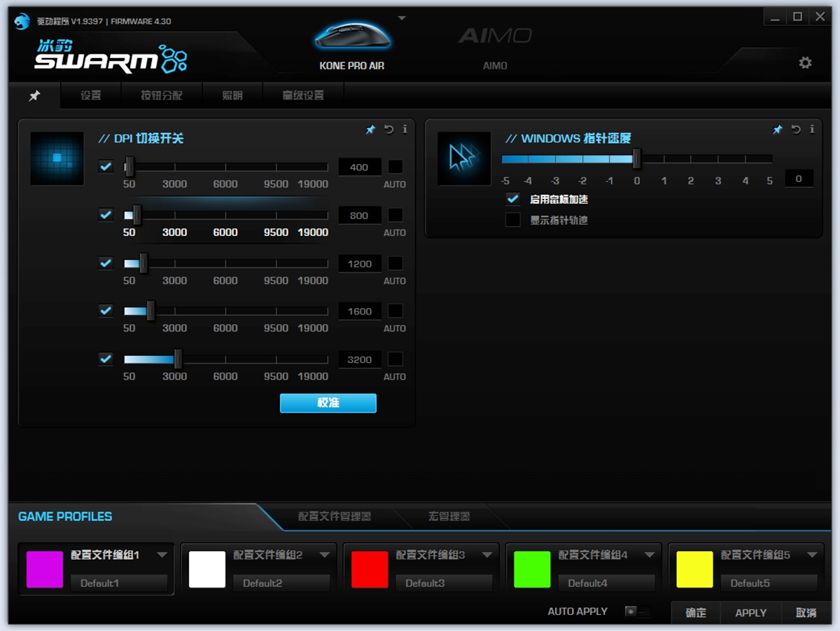Click the pointer speed value field
The height and width of the screenshot is (631, 840).
click(x=799, y=179)
